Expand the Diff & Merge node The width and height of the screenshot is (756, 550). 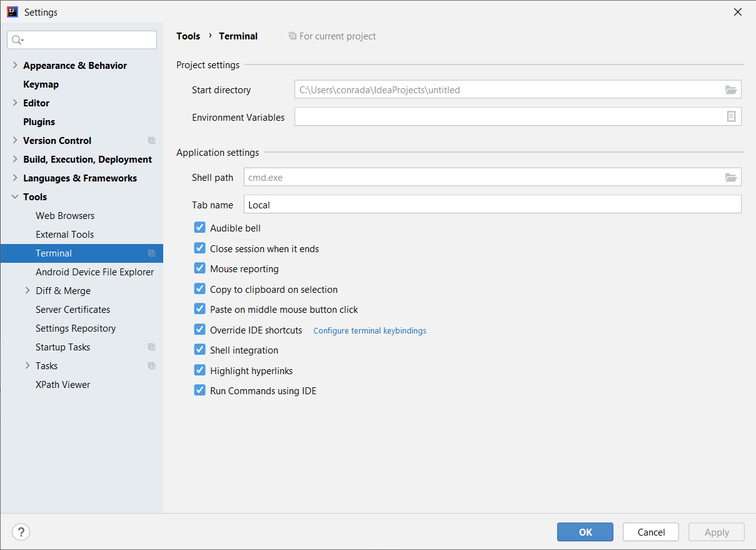pos(28,290)
